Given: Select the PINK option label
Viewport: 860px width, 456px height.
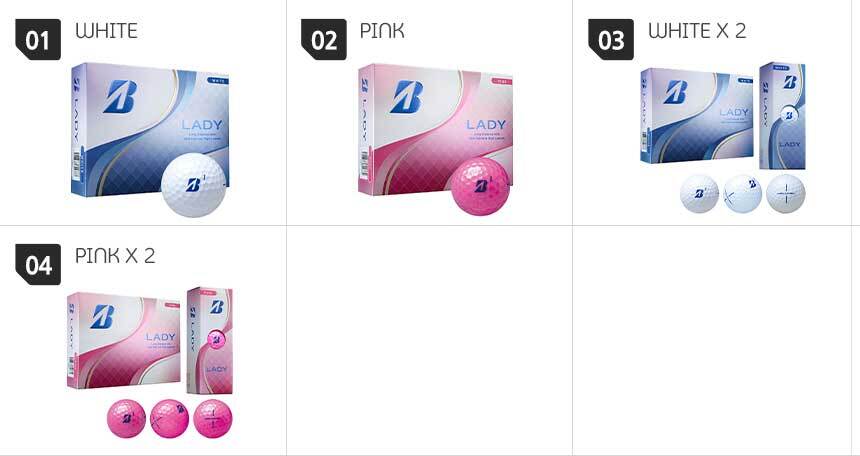Looking at the screenshot, I should click(382, 31).
